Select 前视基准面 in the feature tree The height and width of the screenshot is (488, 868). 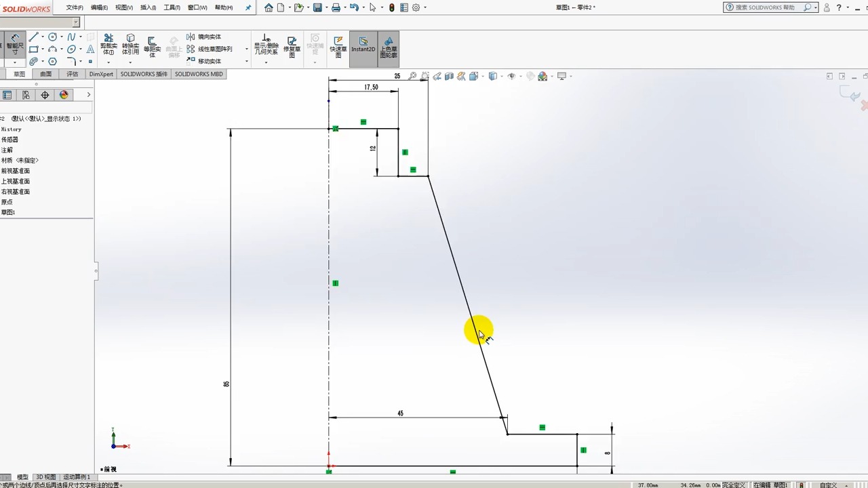tap(16, 171)
